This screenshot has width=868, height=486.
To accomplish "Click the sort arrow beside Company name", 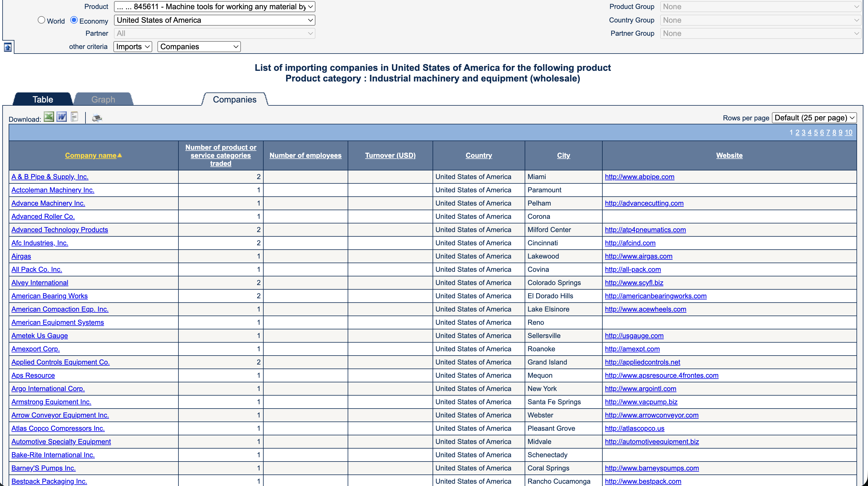I will 120,155.
